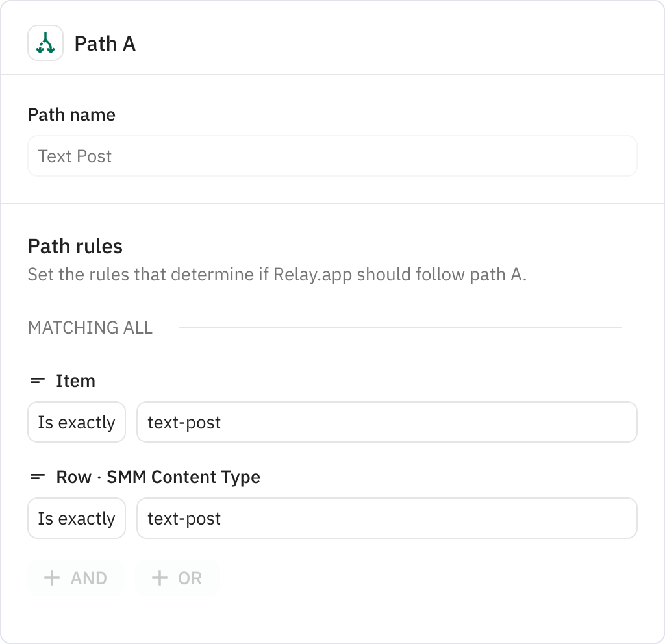The width and height of the screenshot is (665, 644).
Task: Click the text-post value field under Item
Action: click(387, 422)
